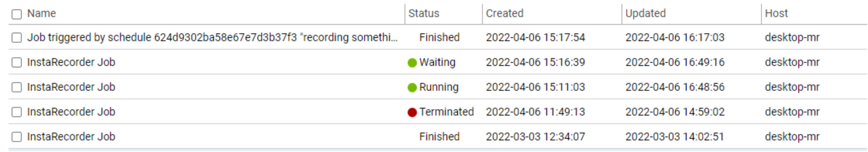Click the red Terminated status dot
The width and height of the screenshot is (868, 152).
(x=412, y=112)
